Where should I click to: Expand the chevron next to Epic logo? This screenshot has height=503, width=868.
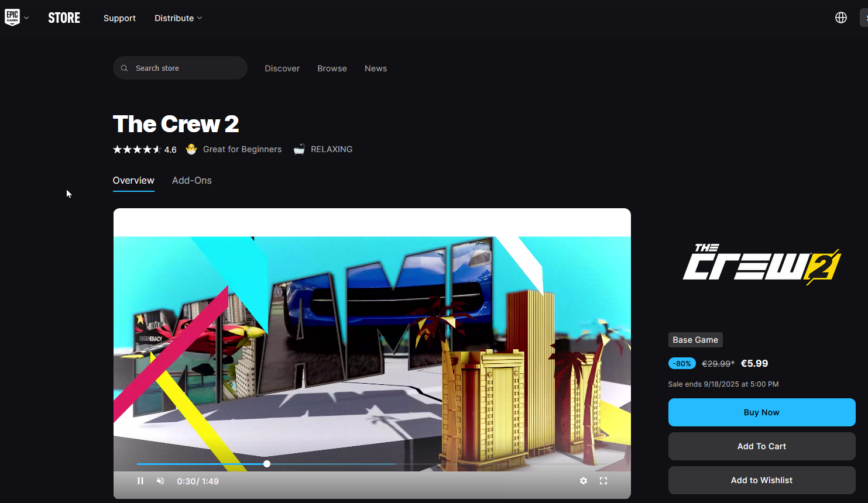tap(26, 18)
